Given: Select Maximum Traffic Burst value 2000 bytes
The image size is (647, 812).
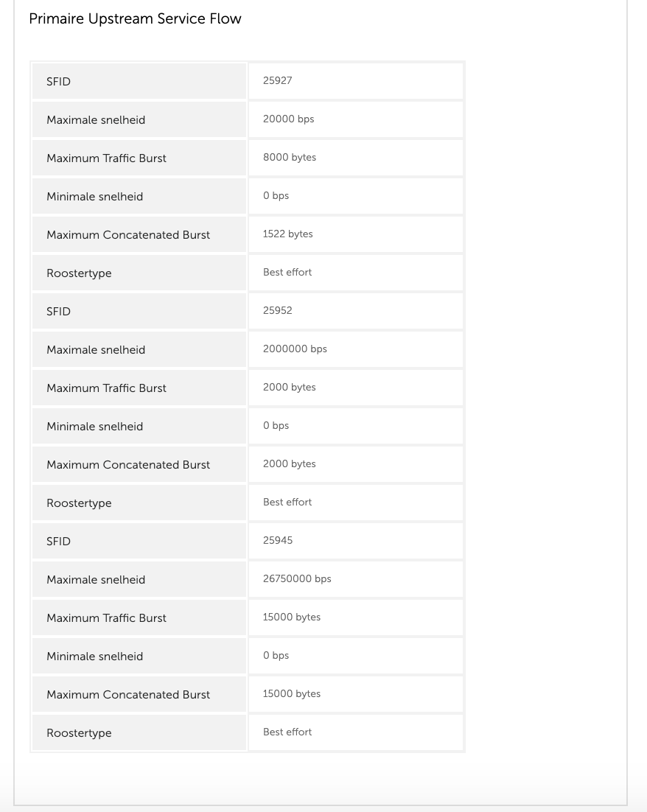Looking at the screenshot, I should (x=289, y=388).
